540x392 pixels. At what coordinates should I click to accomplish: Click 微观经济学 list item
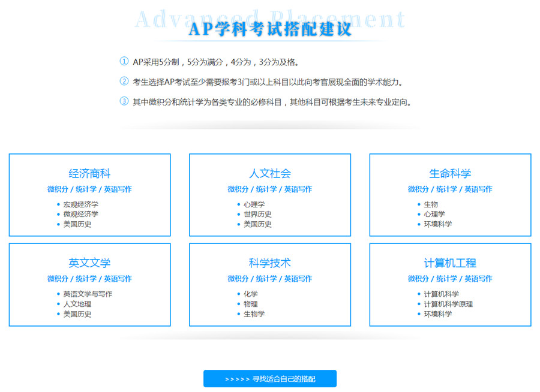tap(80, 214)
